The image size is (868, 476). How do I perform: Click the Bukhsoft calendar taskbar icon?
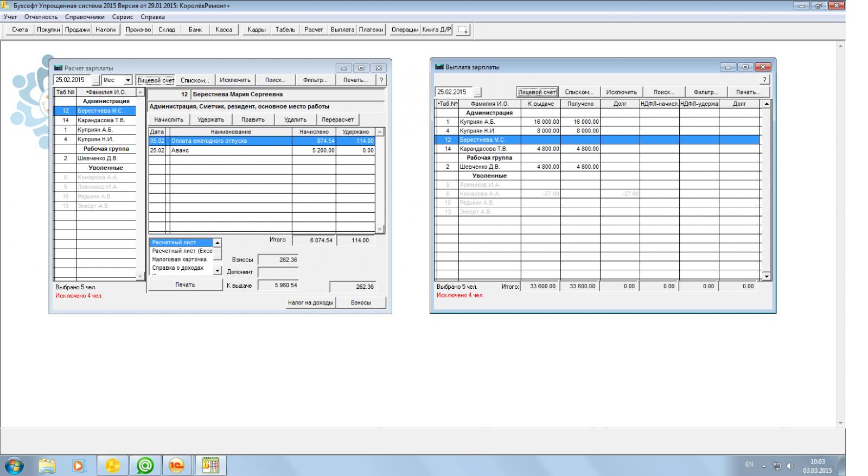tap(210, 465)
